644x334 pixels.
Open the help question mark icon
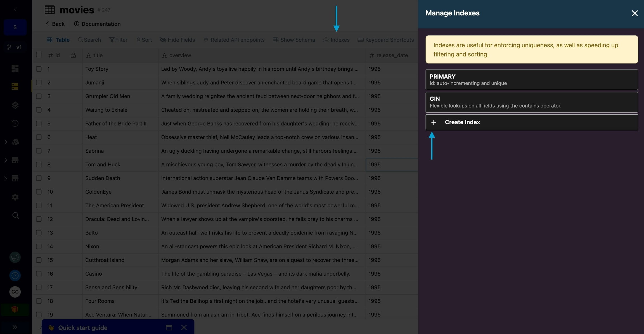click(x=15, y=276)
